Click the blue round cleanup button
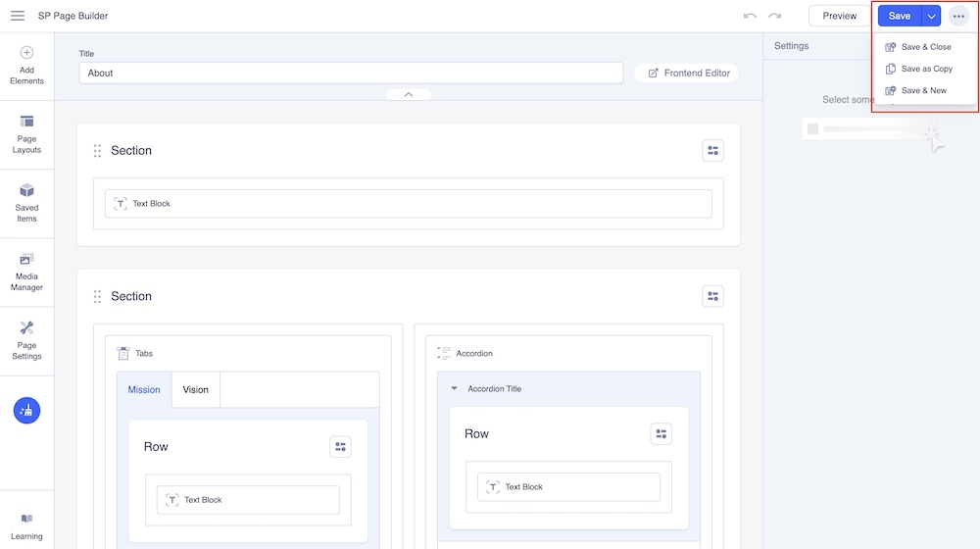This screenshot has height=549, width=980. (x=26, y=411)
